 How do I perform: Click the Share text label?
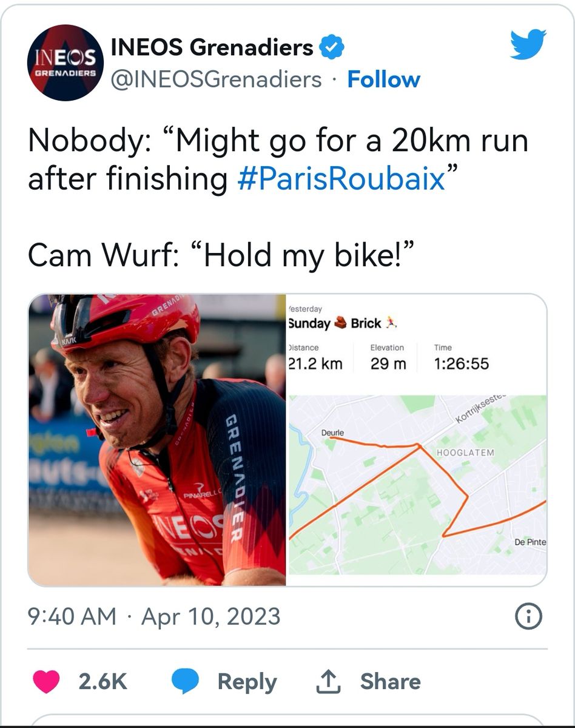[390, 681]
